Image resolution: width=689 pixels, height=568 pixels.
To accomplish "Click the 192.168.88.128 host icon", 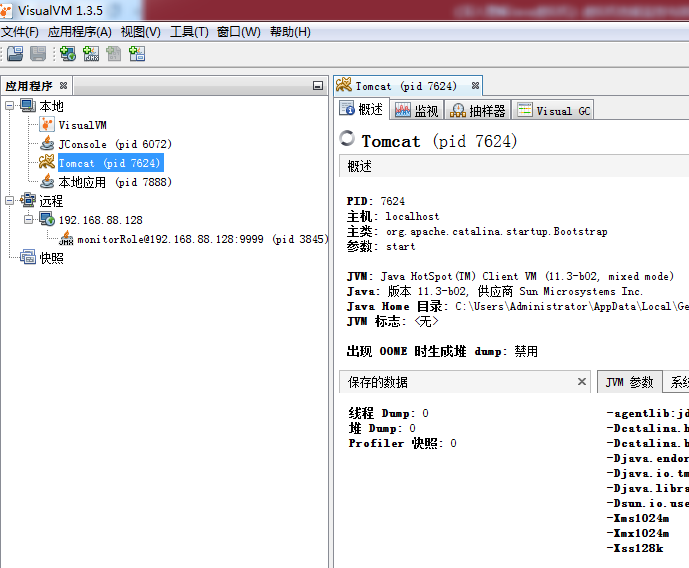I will pyautogui.click(x=47, y=219).
